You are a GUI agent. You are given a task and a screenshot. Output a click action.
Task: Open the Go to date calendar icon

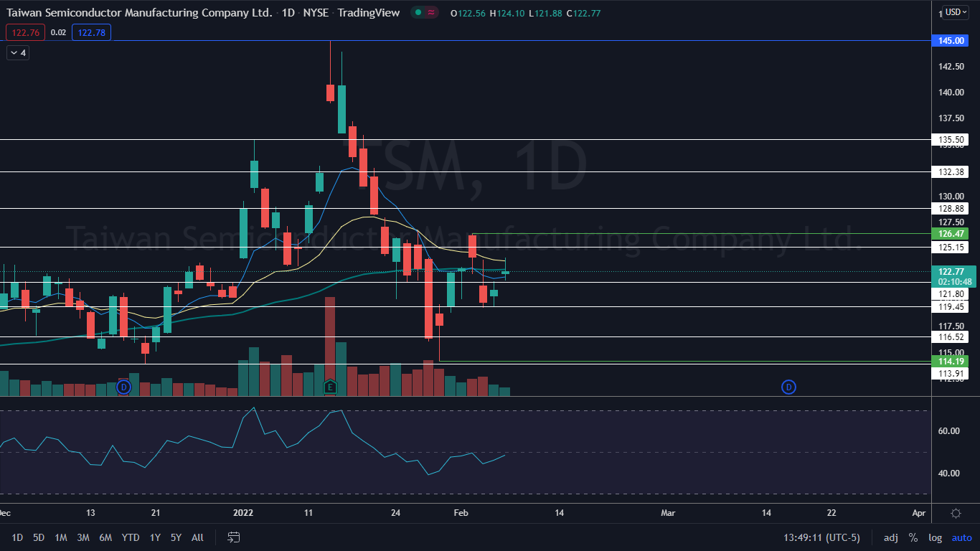click(x=233, y=537)
